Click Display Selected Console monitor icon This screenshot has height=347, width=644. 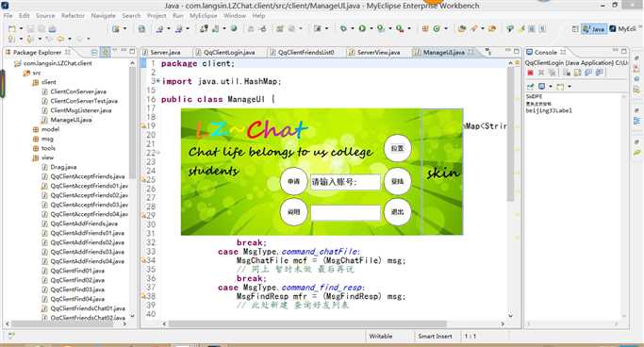click(542, 87)
